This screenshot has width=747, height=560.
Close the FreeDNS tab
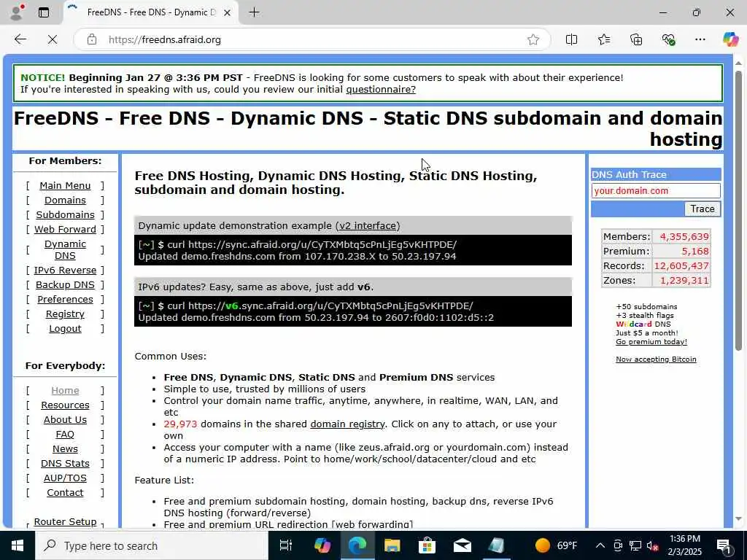tap(228, 12)
